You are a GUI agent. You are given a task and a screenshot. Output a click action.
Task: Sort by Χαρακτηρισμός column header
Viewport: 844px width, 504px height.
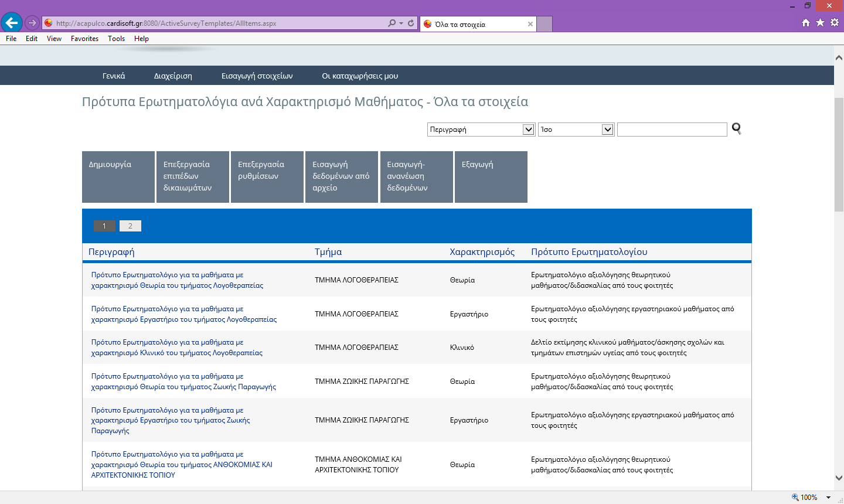(482, 252)
